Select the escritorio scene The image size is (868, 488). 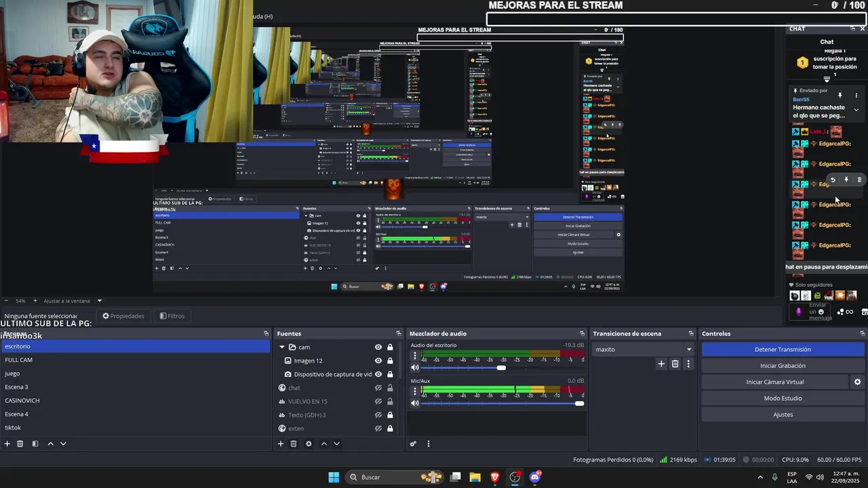(x=135, y=346)
